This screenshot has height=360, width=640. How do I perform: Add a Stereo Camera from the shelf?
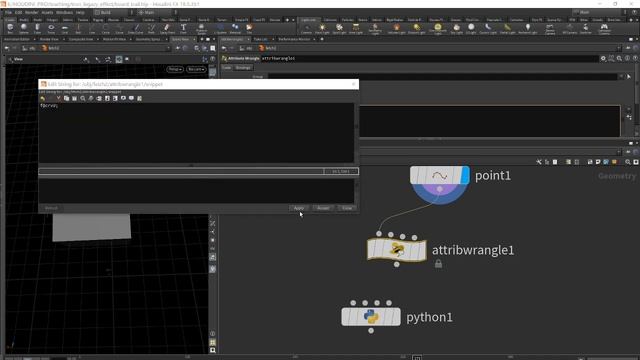pos(550,29)
